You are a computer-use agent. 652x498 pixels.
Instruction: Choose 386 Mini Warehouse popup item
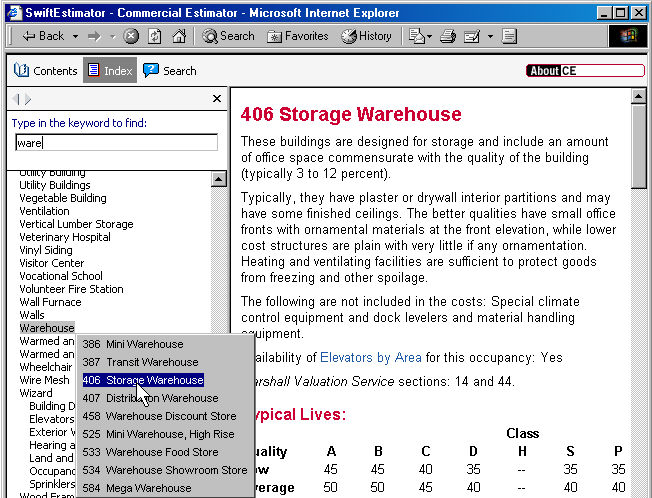click(x=133, y=344)
